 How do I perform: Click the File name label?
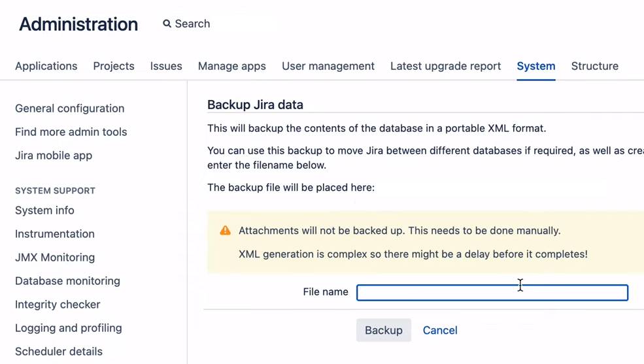pyautogui.click(x=326, y=291)
